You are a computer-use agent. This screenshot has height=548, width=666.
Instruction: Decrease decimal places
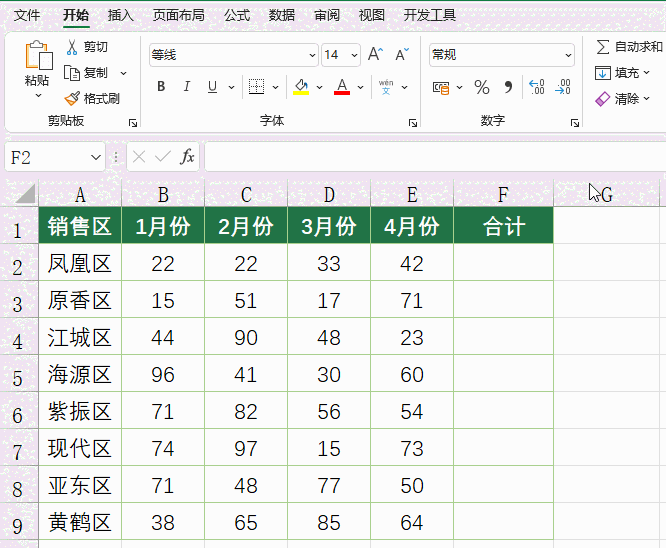(x=563, y=87)
